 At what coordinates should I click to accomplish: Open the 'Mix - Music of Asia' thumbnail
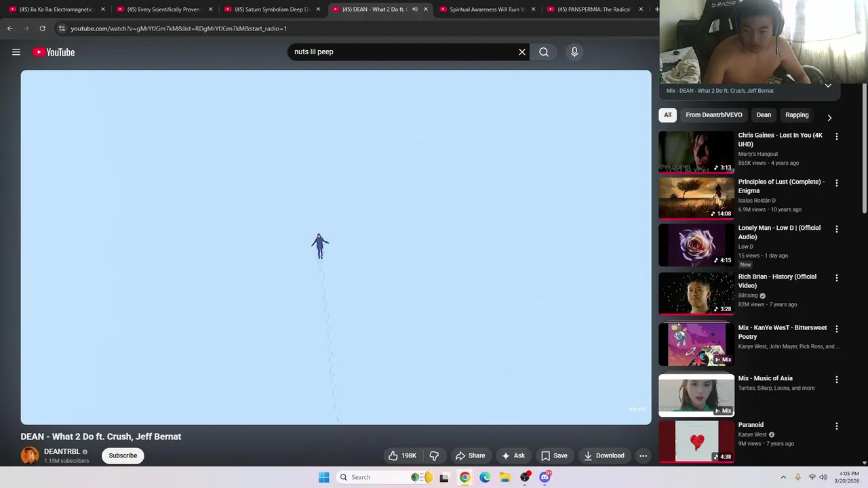tap(696, 395)
